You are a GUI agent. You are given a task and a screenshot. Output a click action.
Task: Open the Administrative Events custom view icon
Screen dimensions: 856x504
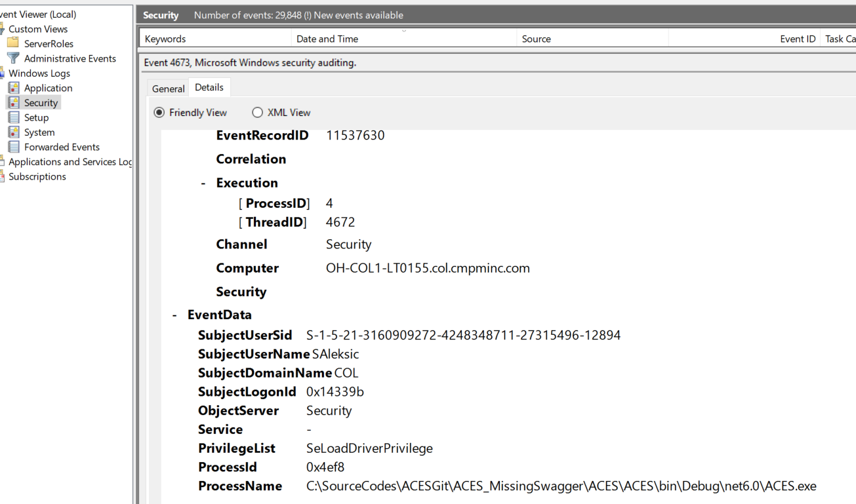(12, 58)
